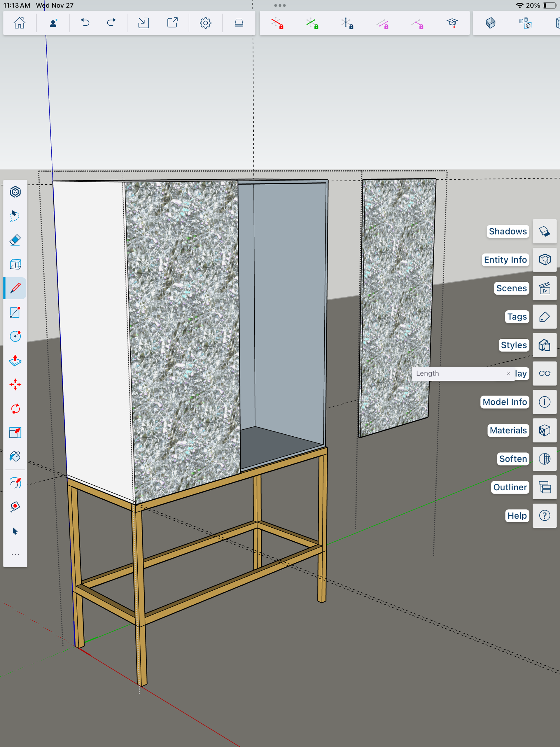Select the Move tool
The height and width of the screenshot is (747, 560).
(15, 385)
